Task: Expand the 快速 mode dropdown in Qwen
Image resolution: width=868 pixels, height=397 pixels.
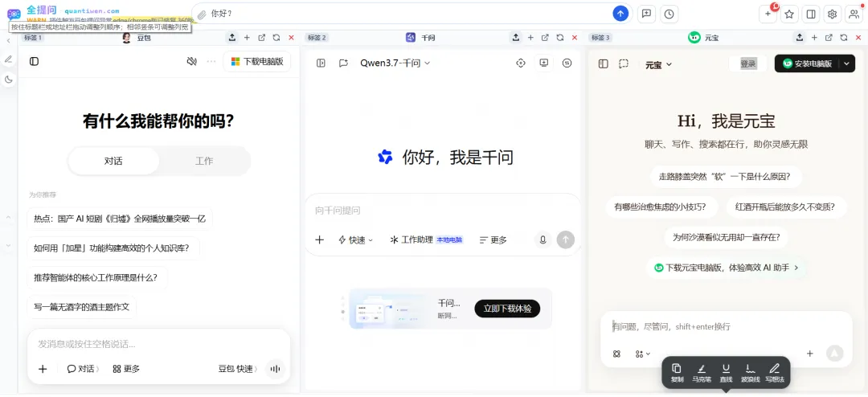Action: [x=356, y=239]
